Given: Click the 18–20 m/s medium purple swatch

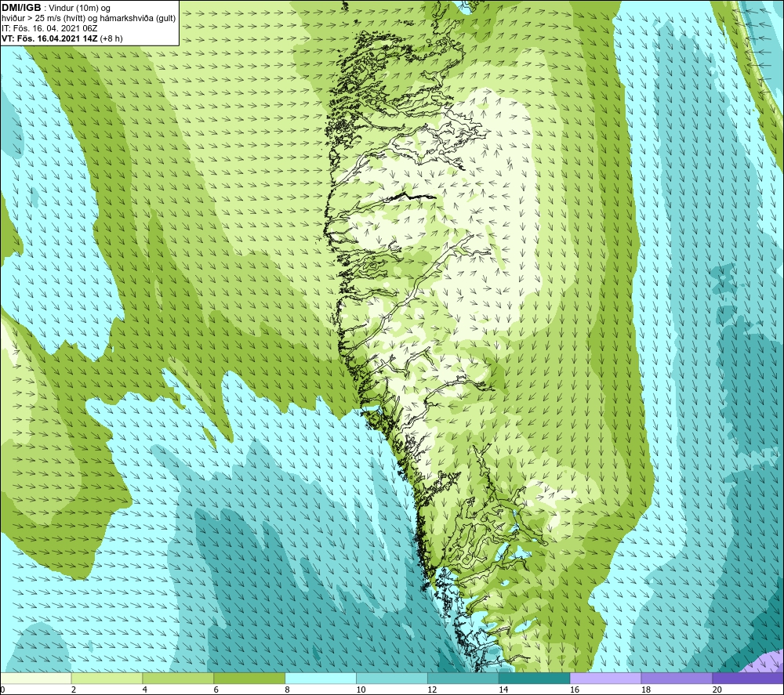Looking at the screenshot, I should [x=677, y=678].
